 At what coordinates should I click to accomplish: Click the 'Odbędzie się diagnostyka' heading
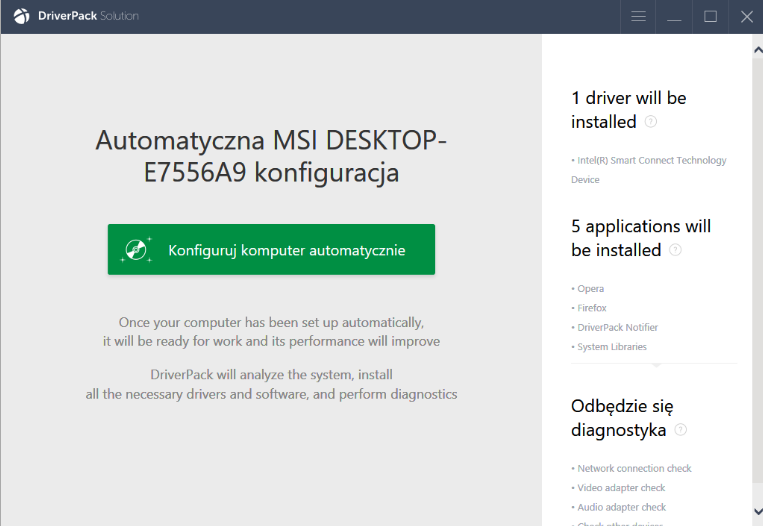point(622,418)
